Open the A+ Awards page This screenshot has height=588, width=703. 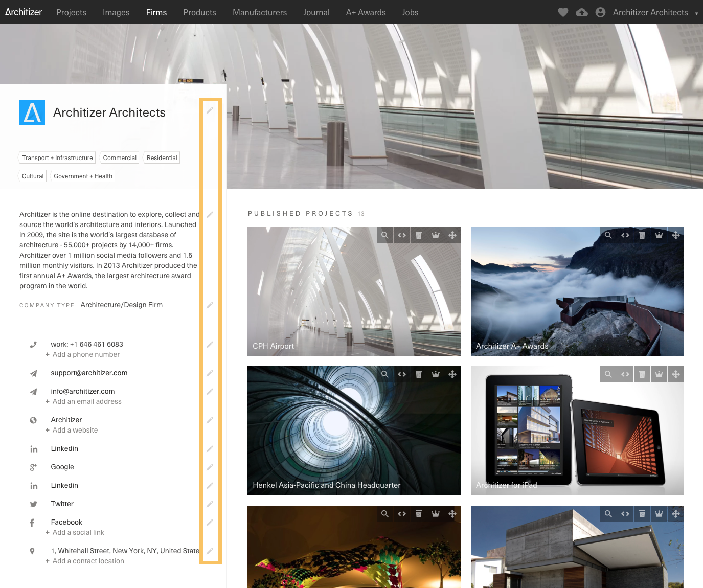point(366,12)
